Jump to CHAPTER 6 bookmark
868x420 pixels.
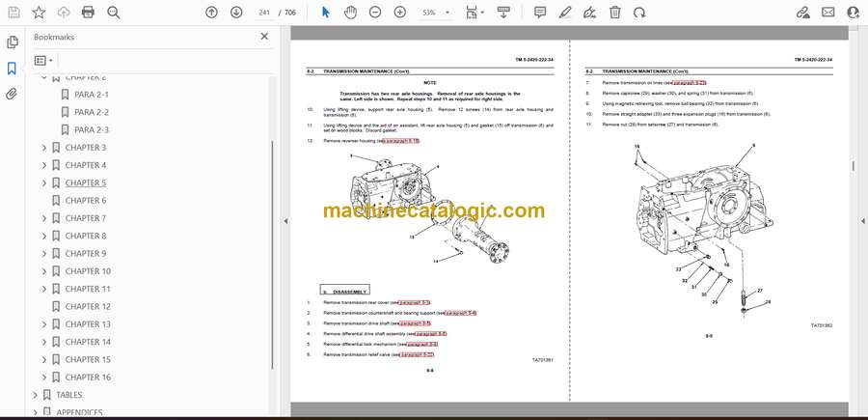pyautogui.click(x=86, y=201)
